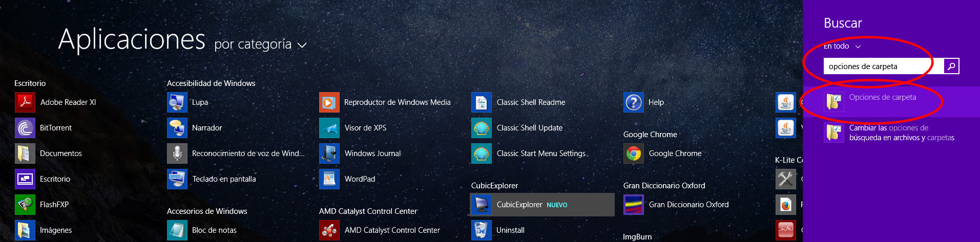Launch AMD Catalyst Control Center icon

click(x=329, y=230)
